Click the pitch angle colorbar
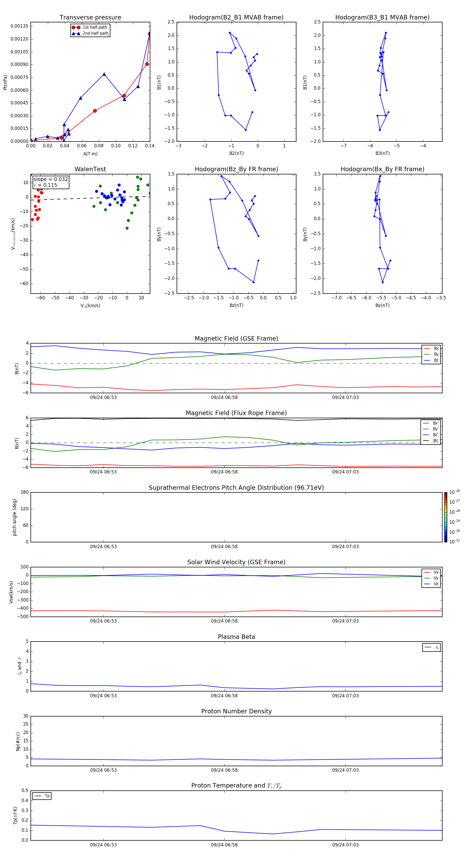The height and width of the screenshot is (868, 473). [446, 517]
